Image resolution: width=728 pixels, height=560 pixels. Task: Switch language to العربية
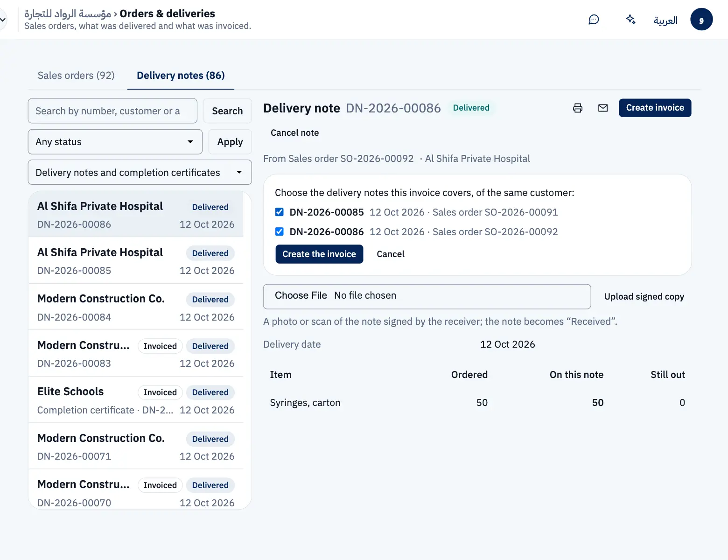tap(665, 20)
